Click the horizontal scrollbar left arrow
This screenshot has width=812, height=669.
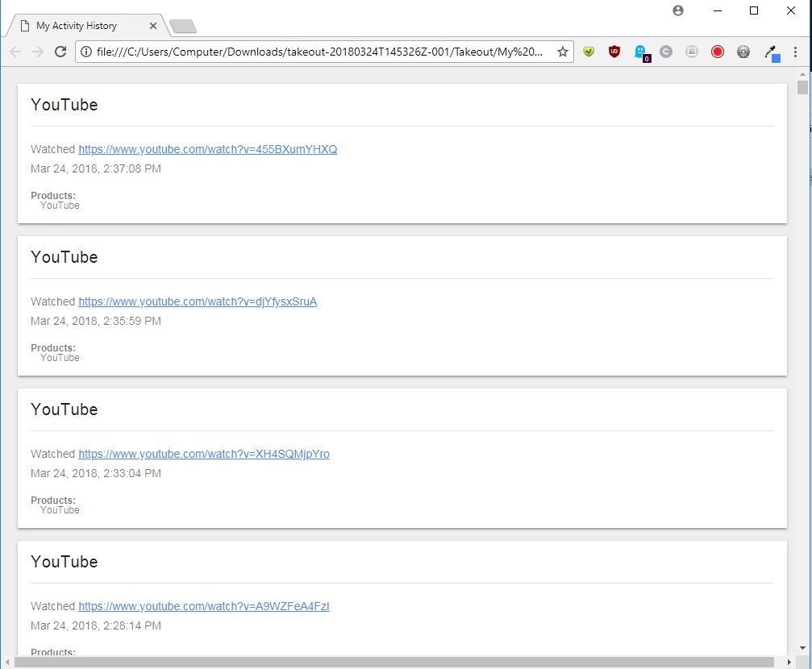7,663
